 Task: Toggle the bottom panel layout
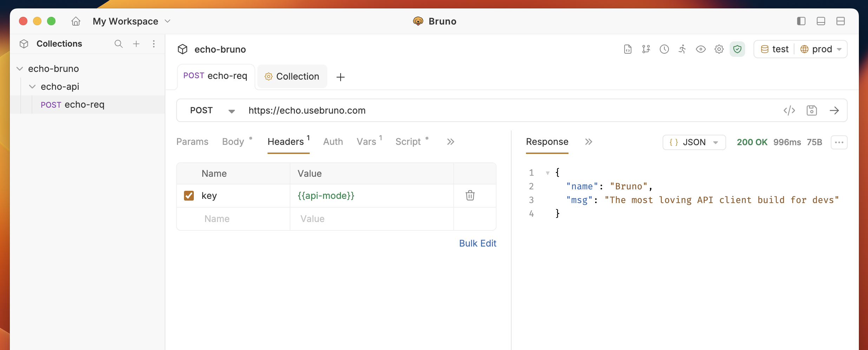pos(821,21)
